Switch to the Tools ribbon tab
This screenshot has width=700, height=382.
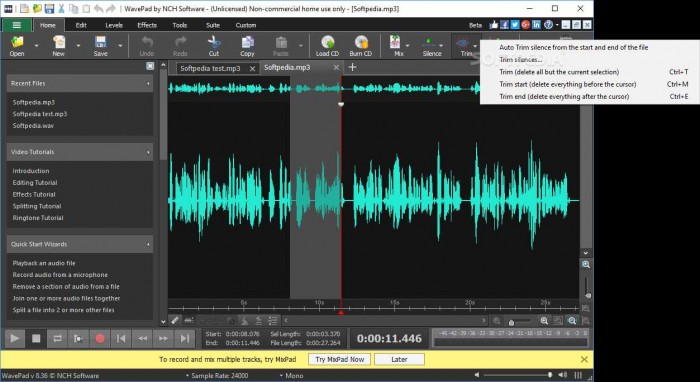[x=180, y=25]
